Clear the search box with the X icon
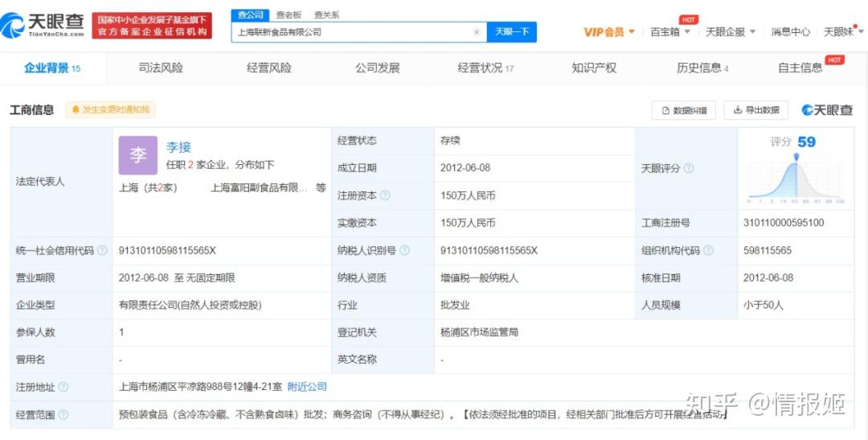This screenshot has width=868, height=440. point(476,32)
